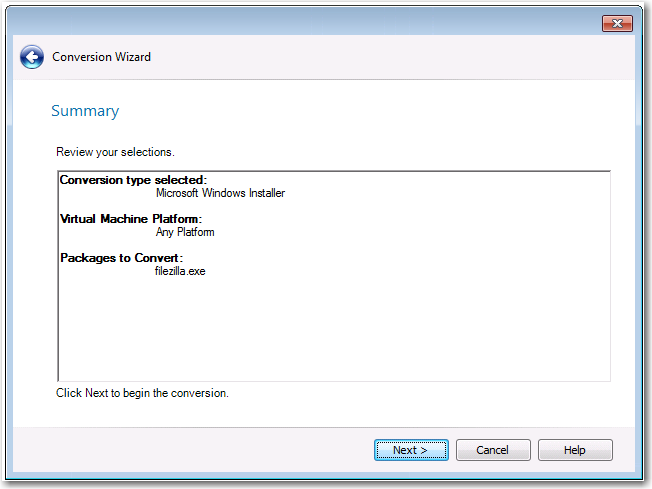
Task: Click the footer area left of Next
Action: point(200,450)
